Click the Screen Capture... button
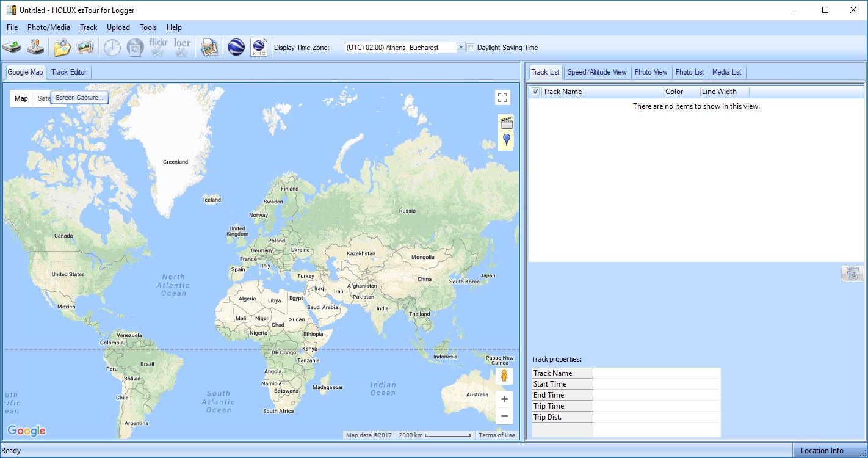 point(79,98)
